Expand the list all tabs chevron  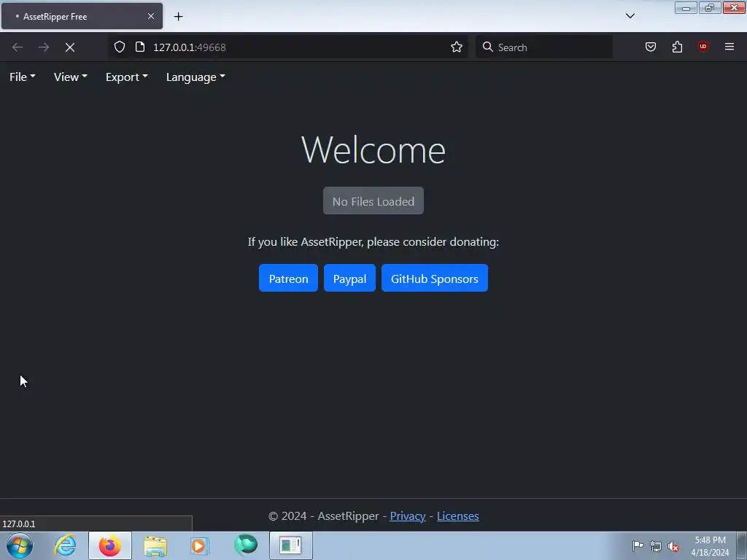(x=630, y=16)
